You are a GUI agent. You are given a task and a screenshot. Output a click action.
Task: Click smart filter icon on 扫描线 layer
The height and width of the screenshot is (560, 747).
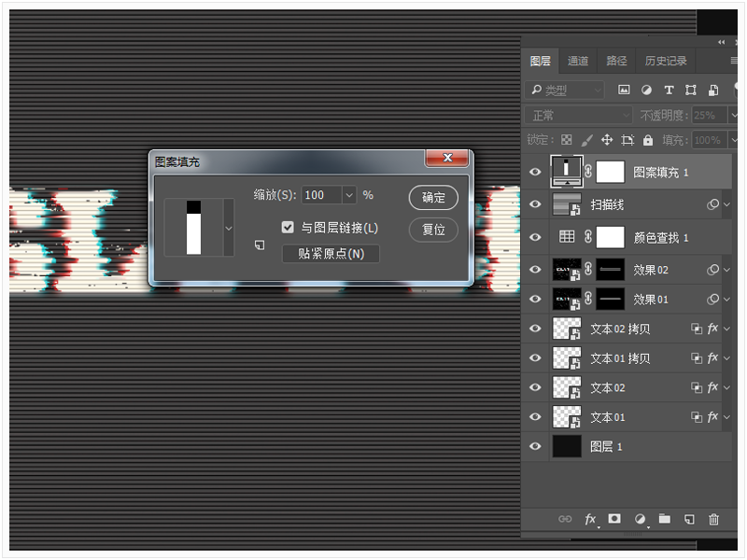[712, 204]
